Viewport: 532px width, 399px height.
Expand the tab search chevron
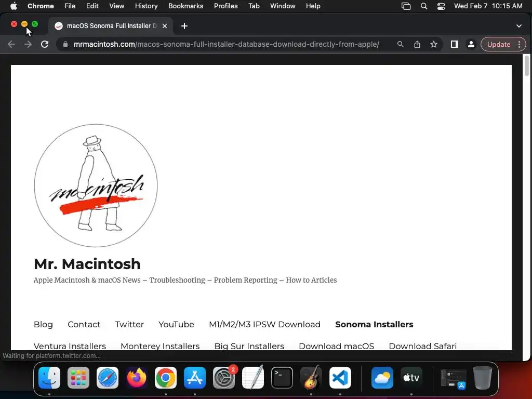click(519, 26)
